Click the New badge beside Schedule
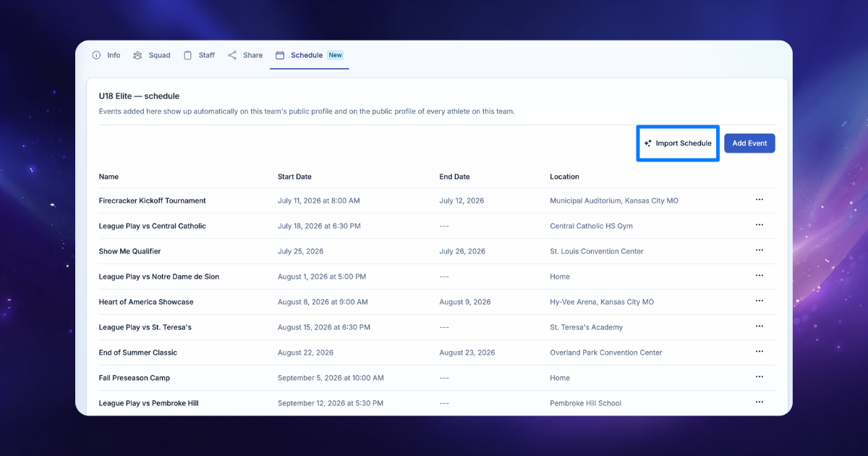This screenshot has height=456, width=868. [x=336, y=55]
